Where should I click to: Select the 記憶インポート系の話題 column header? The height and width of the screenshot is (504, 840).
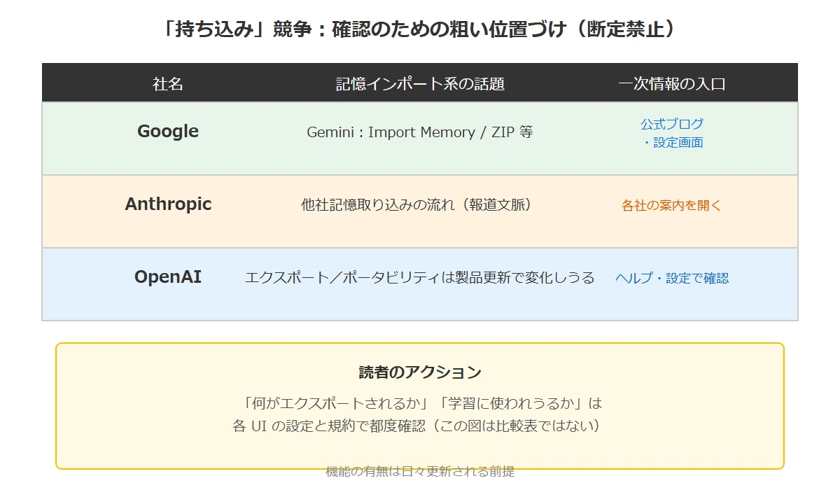point(420,84)
